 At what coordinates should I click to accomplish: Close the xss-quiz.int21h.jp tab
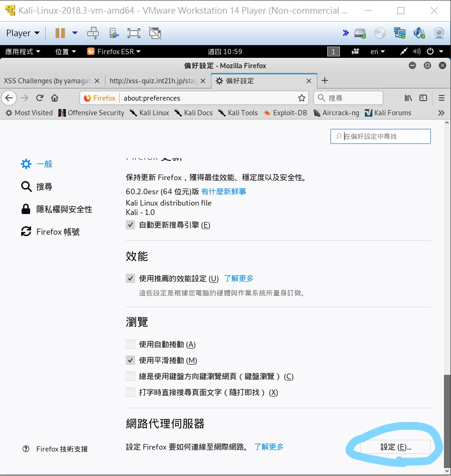(203, 81)
